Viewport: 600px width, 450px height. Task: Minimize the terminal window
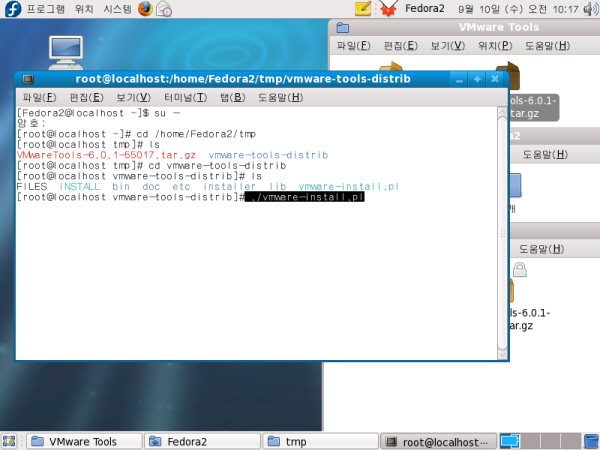pyautogui.click(x=459, y=80)
